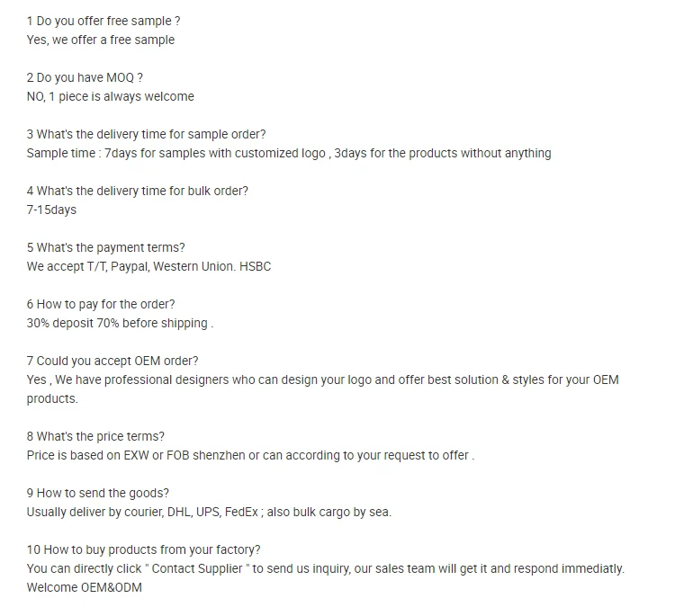Click the "30% deposit 70% before shipping" text

[120, 324]
